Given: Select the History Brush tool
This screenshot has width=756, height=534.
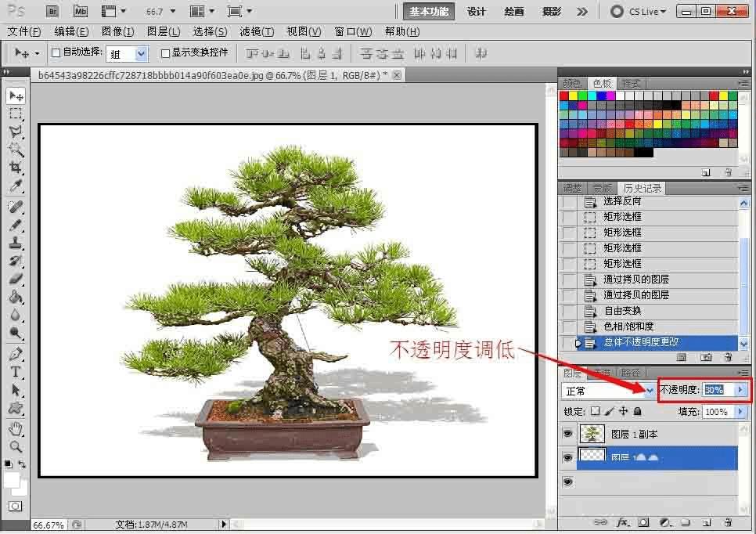Looking at the screenshot, I should (x=16, y=261).
